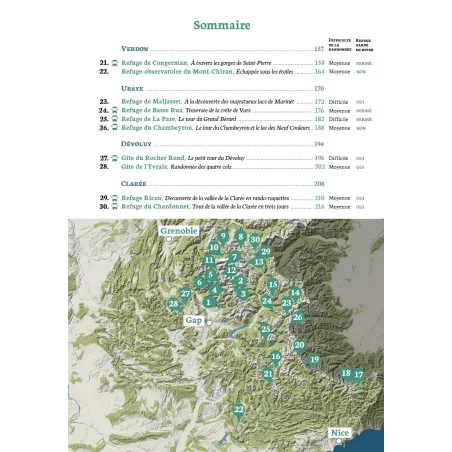Select map pin 17 near Nice

[x=358, y=376]
